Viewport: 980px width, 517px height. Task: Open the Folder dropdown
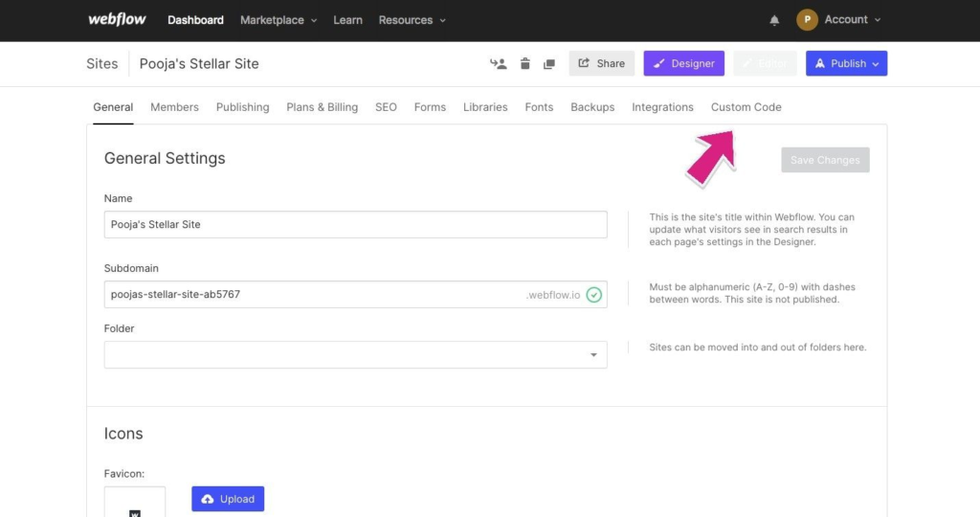tap(356, 354)
